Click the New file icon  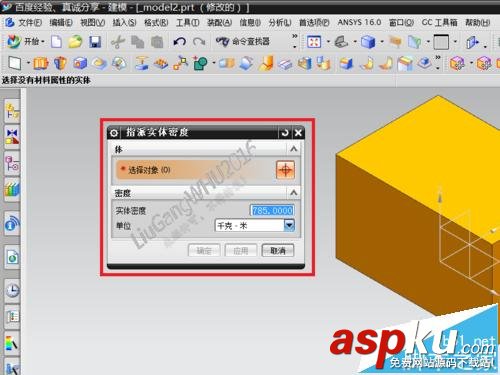57,42
